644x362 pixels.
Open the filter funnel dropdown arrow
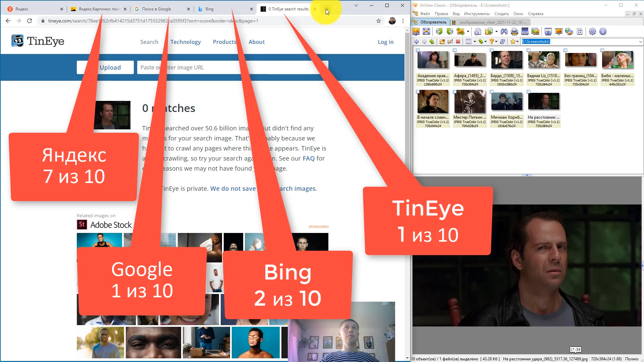point(496,42)
